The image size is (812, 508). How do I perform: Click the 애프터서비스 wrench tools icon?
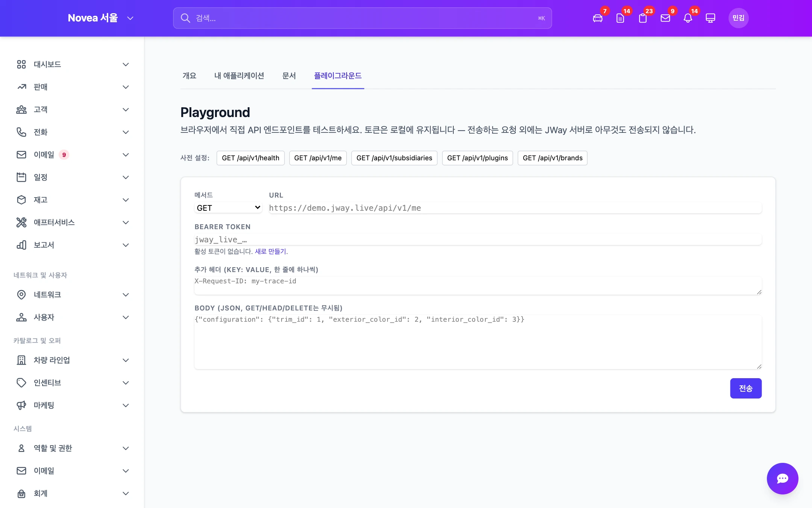point(21,222)
